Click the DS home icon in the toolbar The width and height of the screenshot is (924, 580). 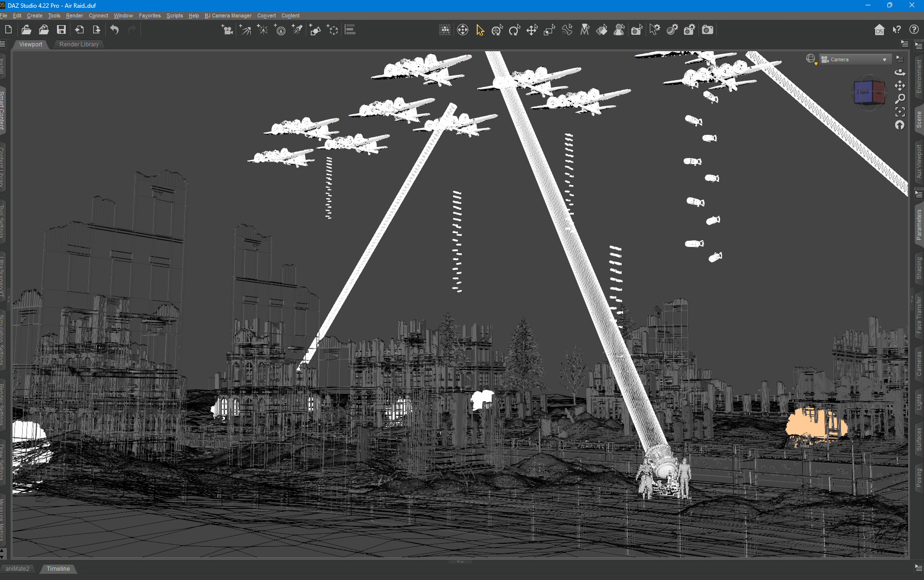click(879, 30)
